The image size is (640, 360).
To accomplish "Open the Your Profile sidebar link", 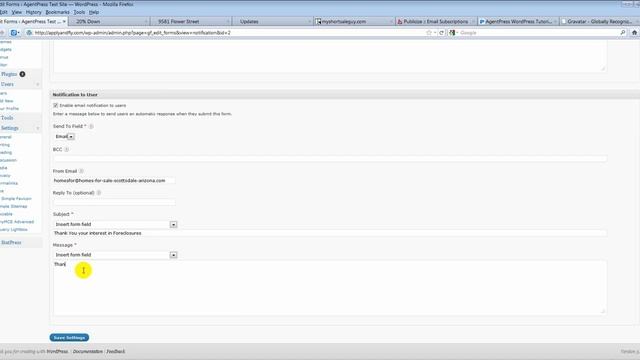I will coord(9,109).
